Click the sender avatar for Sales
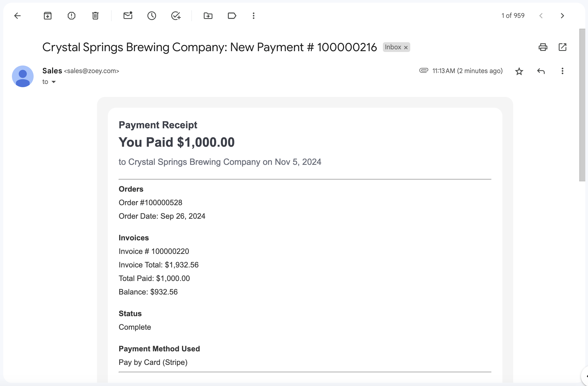588x386 pixels. pyautogui.click(x=23, y=76)
